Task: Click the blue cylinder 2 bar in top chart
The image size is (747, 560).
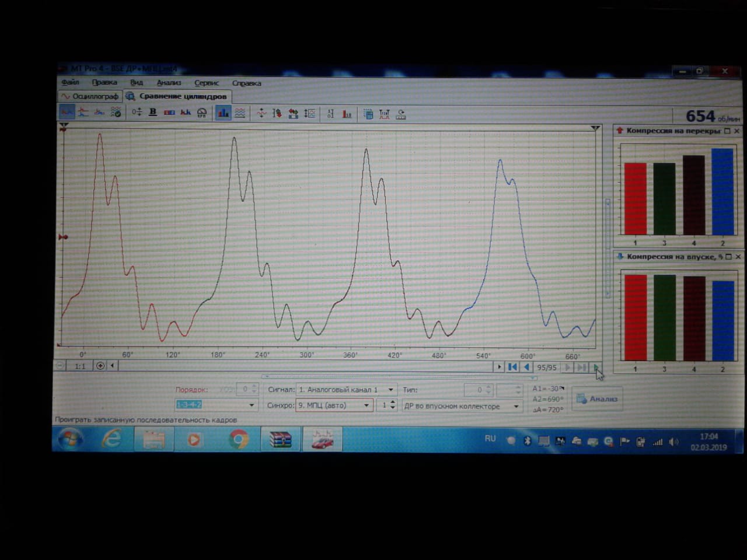Action: (x=722, y=192)
